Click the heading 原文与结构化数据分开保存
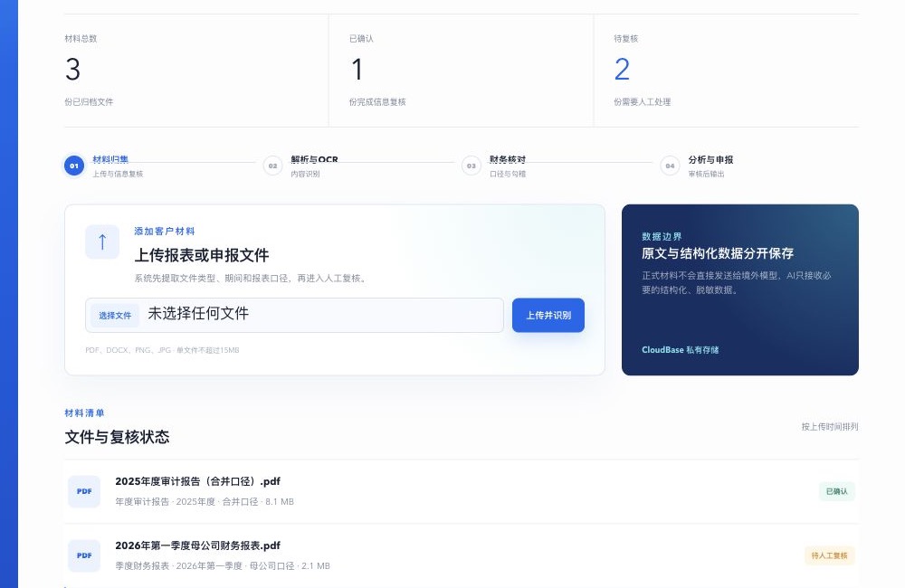The width and height of the screenshot is (905, 588). point(718,253)
